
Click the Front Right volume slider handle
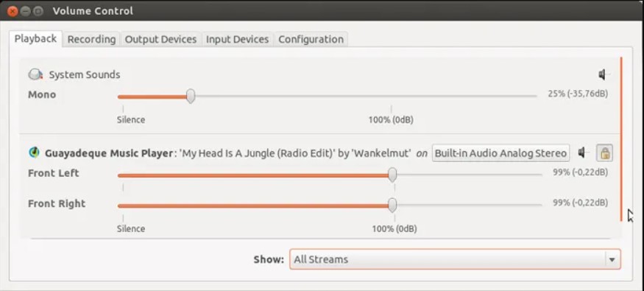pyautogui.click(x=392, y=205)
